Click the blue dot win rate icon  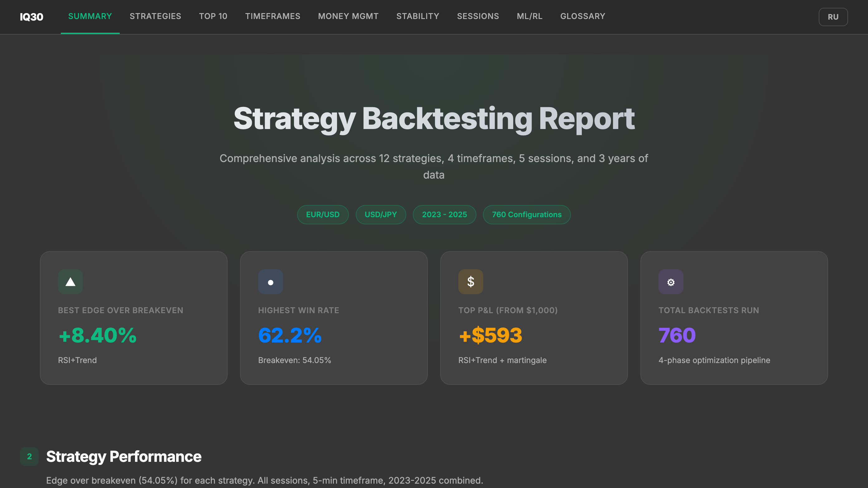(x=271, y=282)
